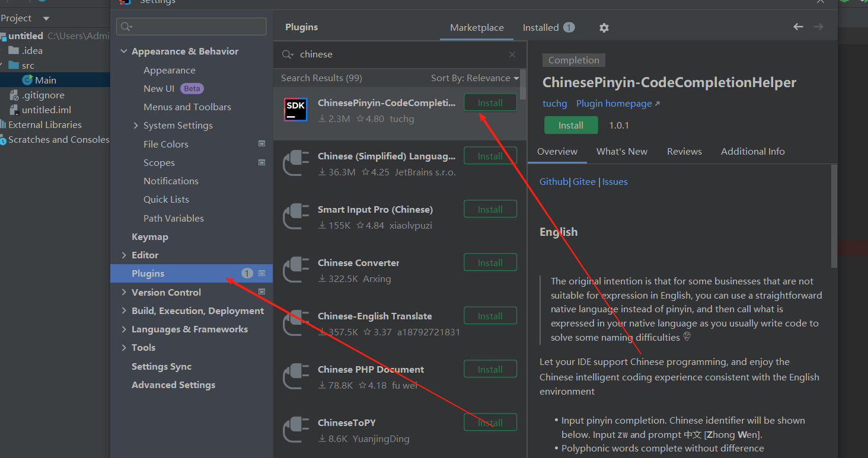The width and height of the screenshot is (868, 458).
Task: Collapse the src folder in project tree
Action: point(2,65)
